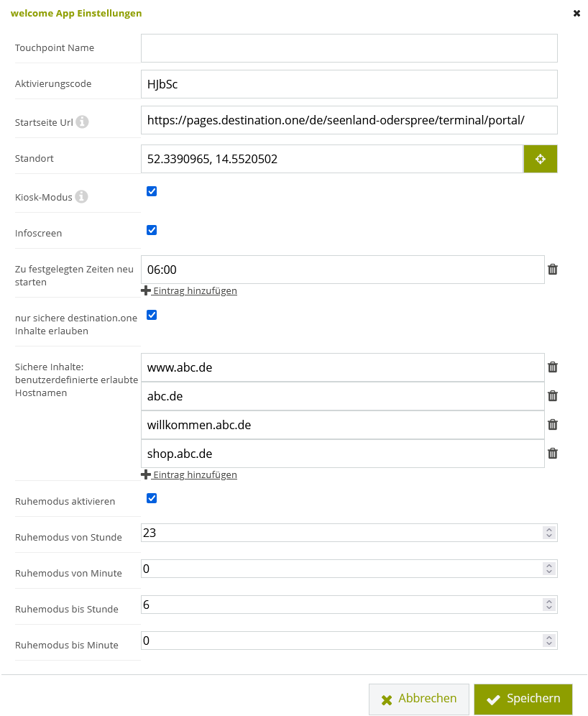The image size is (588, 716).
Task: Trash the willkommen.abc.de hostname
Action: click(x=552, y=425)
